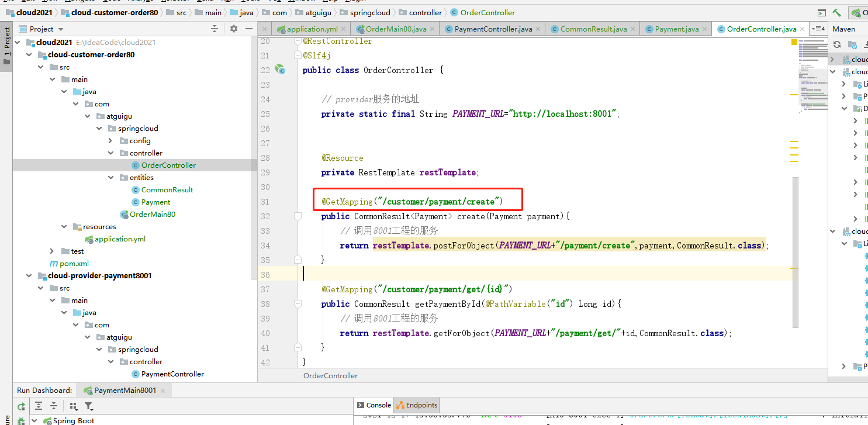Open the hidden editor tabs list dropdown
The image size is (868, 425).
[x=818, y=29]
